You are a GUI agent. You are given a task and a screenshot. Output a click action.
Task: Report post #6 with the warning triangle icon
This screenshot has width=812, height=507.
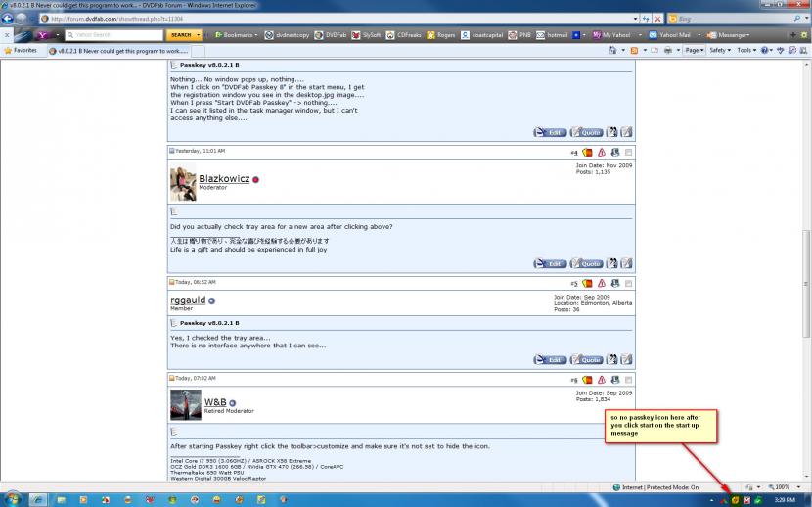tap(602, 380)
